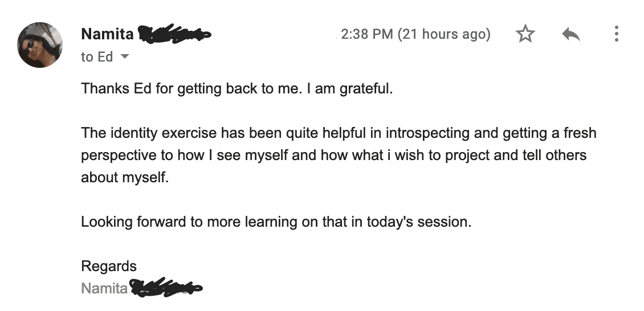
Task: Click the blacked-out surname in the signature
Action: coord(166,287)
